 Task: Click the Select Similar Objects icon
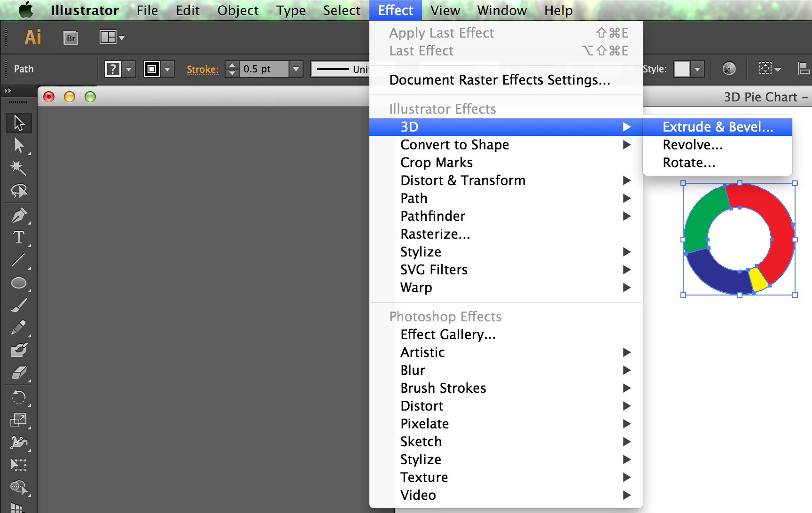(x=765, y=69)
